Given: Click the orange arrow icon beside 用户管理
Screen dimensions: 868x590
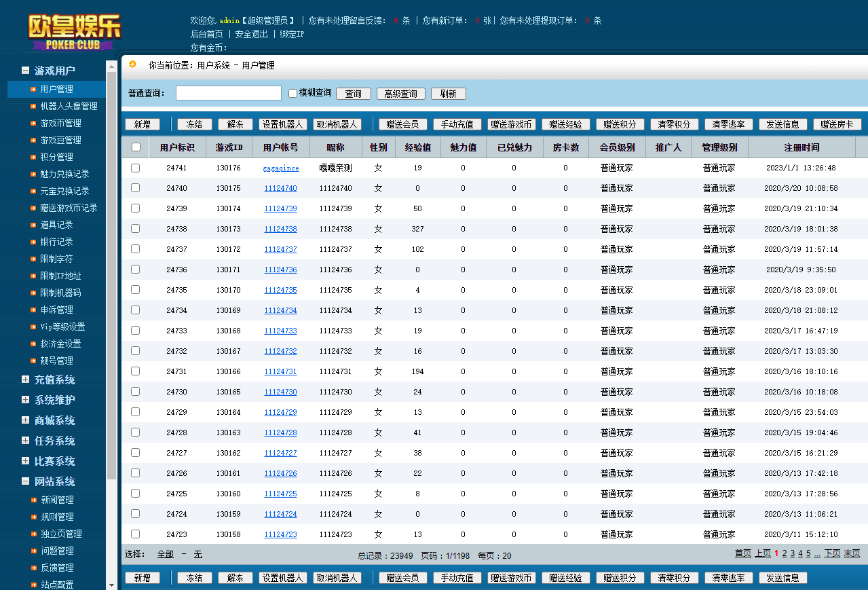Looking at the screenshot, I should (33, 89).
